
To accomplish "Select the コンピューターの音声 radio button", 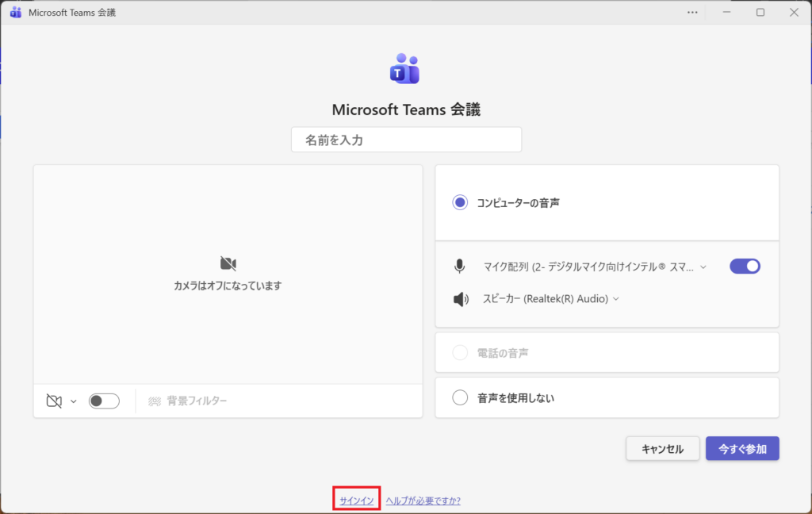I will coord(460,203).
